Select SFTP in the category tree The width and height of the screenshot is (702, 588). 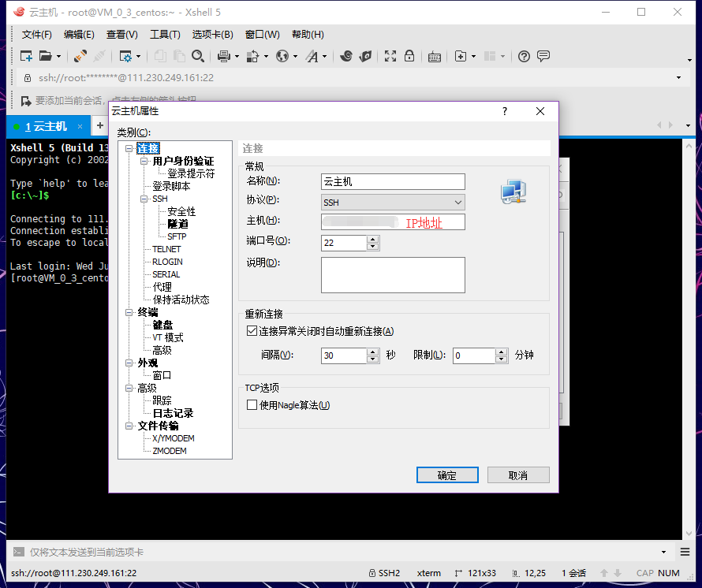point(177,236)
